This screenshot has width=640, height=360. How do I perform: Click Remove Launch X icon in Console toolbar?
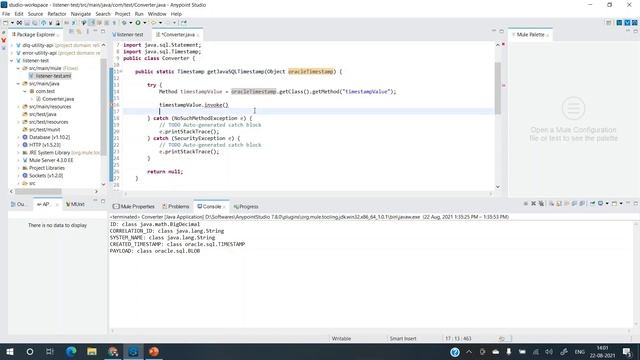533,203
